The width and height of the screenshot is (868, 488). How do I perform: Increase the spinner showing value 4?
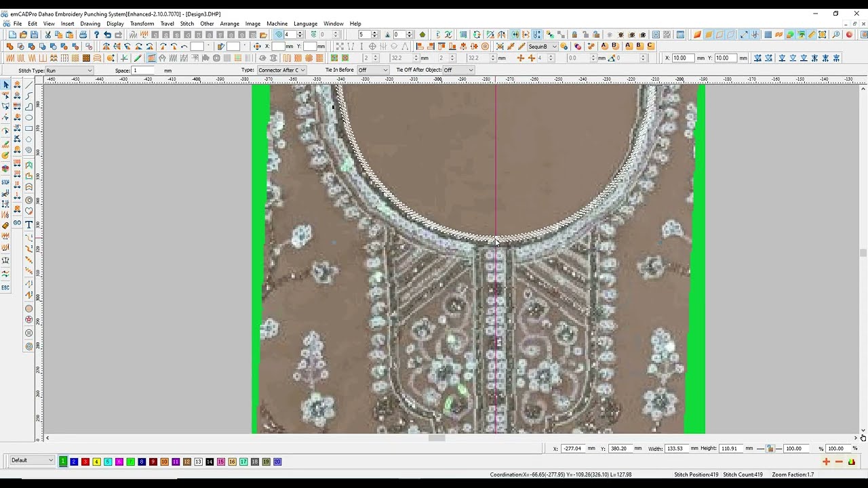(x=300, y=33)
